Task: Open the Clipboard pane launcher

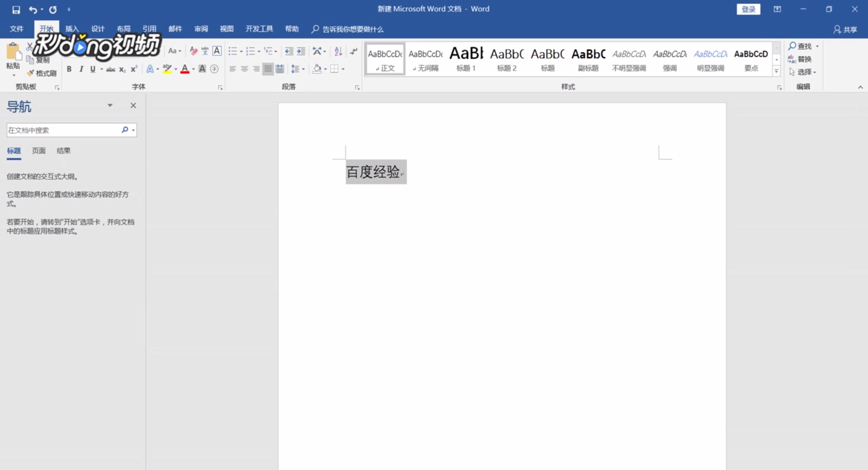Action: (x=57, y=88)
